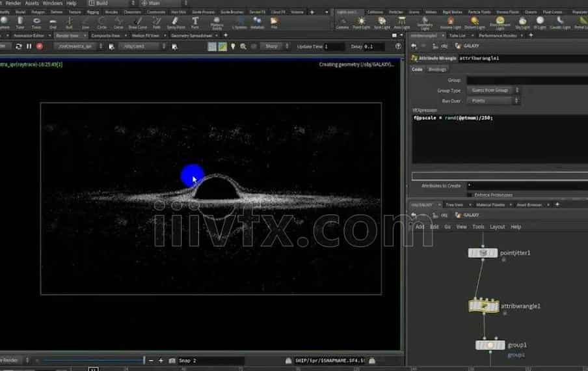Select the Spray Paint shelf tool
The image size is (588, 371).
[x=176, y=23]
